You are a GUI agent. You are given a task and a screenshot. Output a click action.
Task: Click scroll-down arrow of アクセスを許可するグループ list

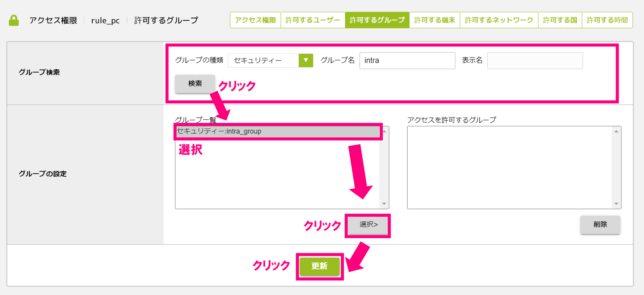(x=616, y=204)
